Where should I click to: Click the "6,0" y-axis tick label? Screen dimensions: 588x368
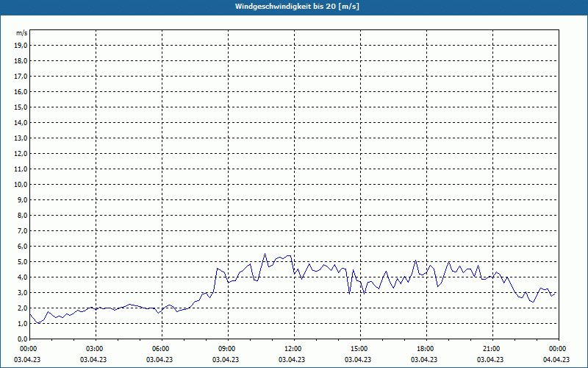(22, 247)
